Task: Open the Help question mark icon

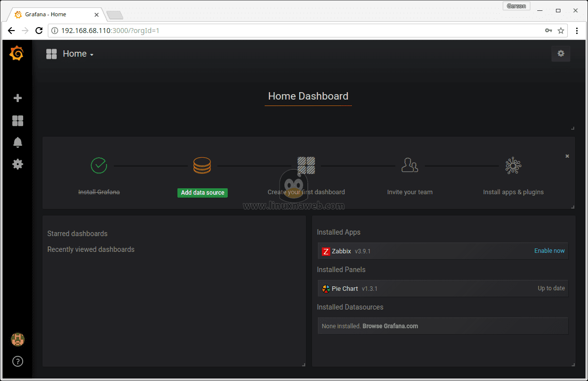Action: [x=18, y=361]
